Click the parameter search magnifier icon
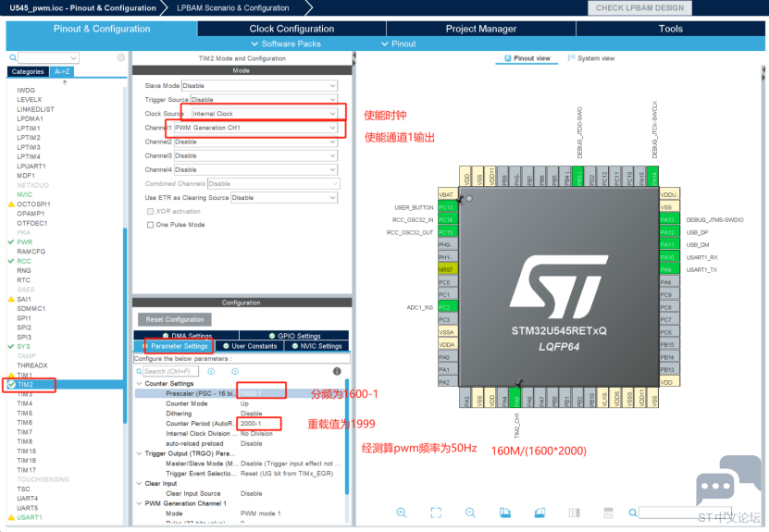This screenshot has height=532, width=769. 140,372
